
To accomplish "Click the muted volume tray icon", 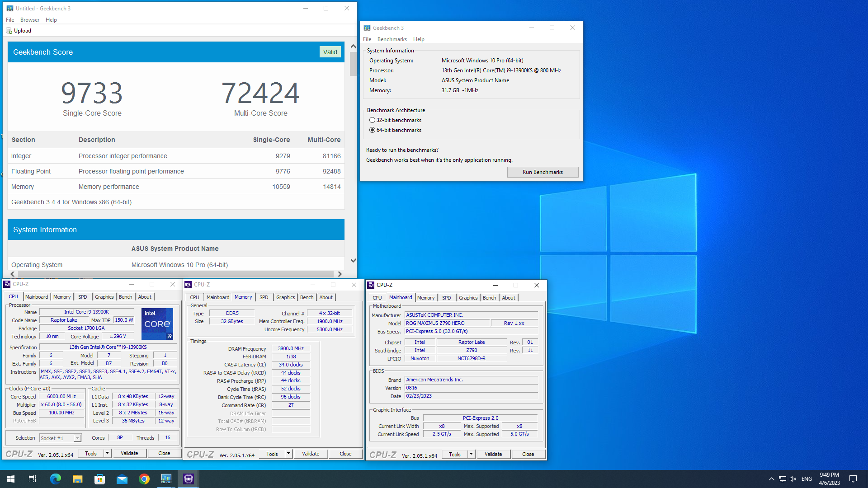I will pos(793,479).
